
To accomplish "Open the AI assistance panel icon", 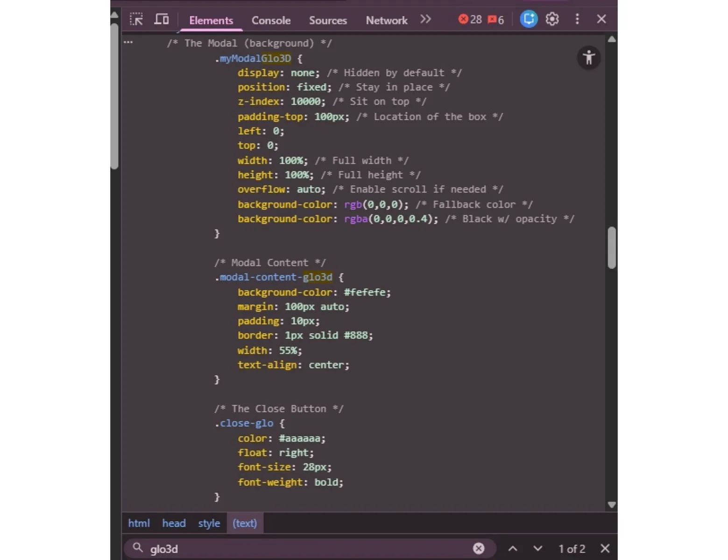I will (x=529, y=19).
